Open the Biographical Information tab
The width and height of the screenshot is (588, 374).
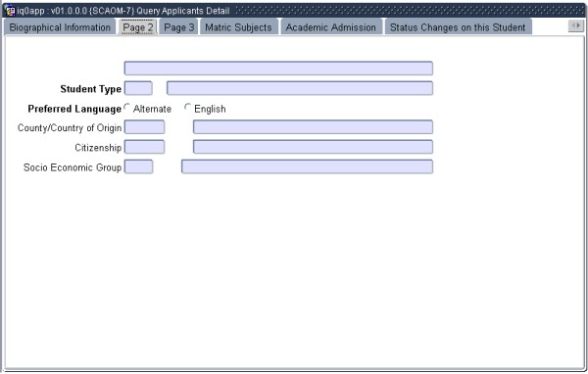click(60, 27)
